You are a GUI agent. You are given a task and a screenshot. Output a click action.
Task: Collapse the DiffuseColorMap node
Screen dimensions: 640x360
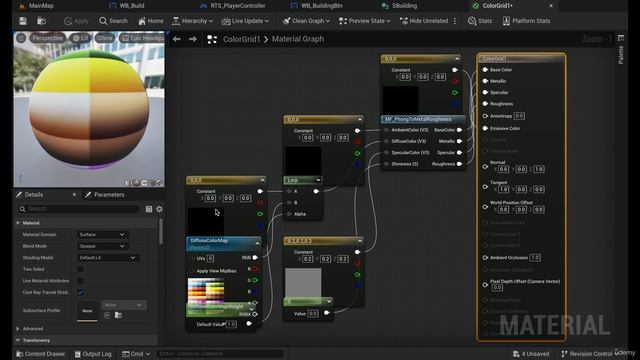click(x=257, y=244)
